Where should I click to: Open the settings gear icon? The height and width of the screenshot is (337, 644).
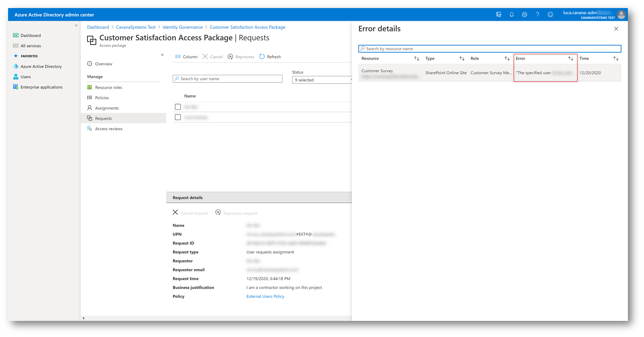tap(524, 15)
